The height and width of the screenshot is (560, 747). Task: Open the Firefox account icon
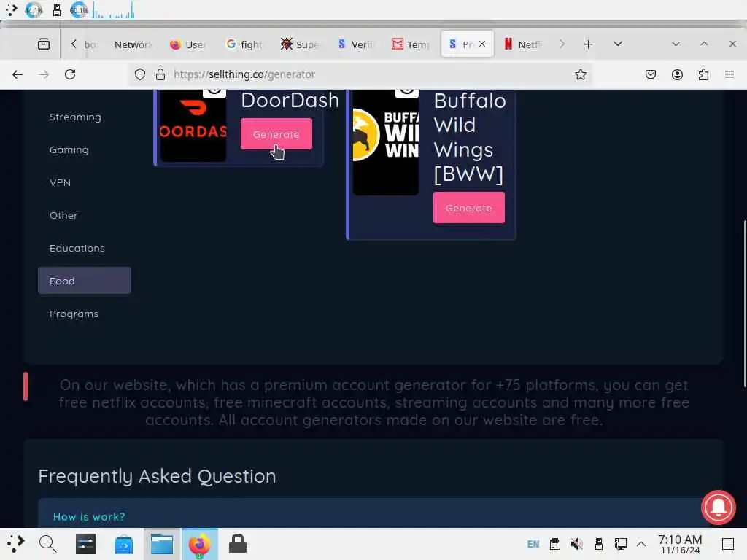point(677,74)
